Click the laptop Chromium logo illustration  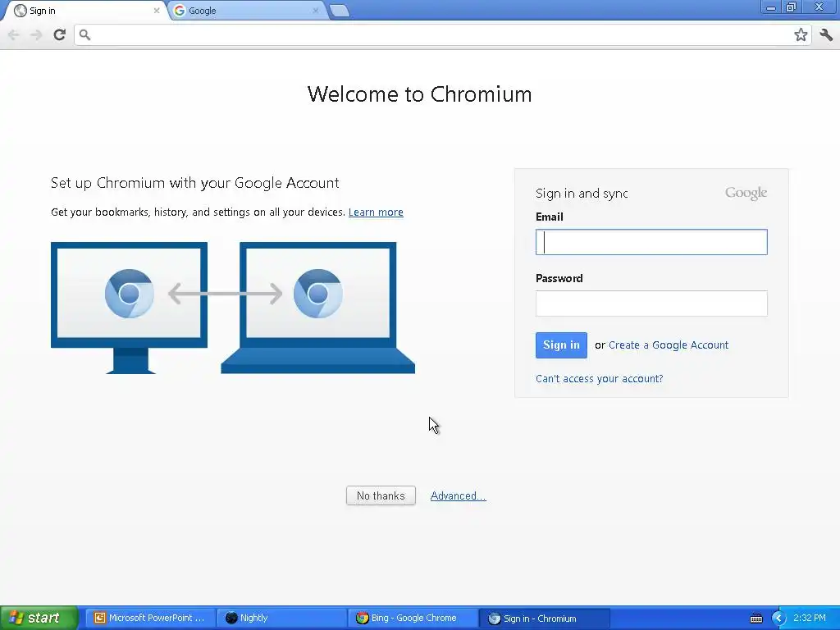(317, 294)
